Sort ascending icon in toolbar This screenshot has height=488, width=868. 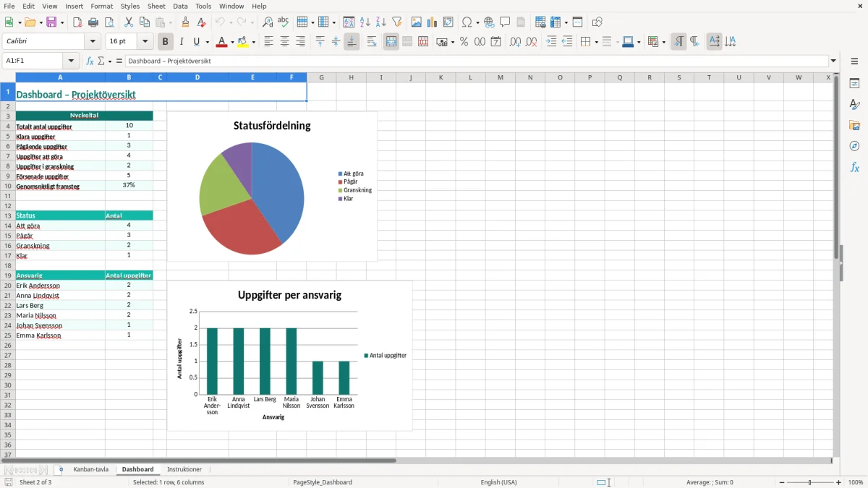(x=365, y=22)
